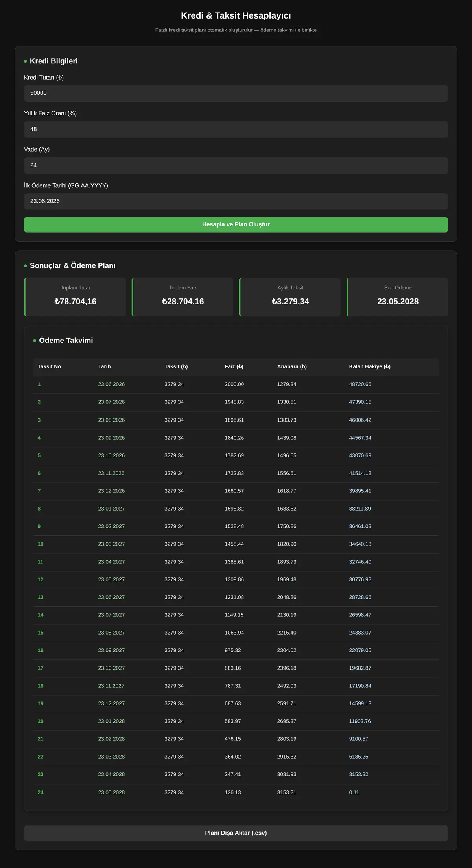The image size is (472, 868).
Task: Select the interest value 975.32
Action: click(232, 650)
